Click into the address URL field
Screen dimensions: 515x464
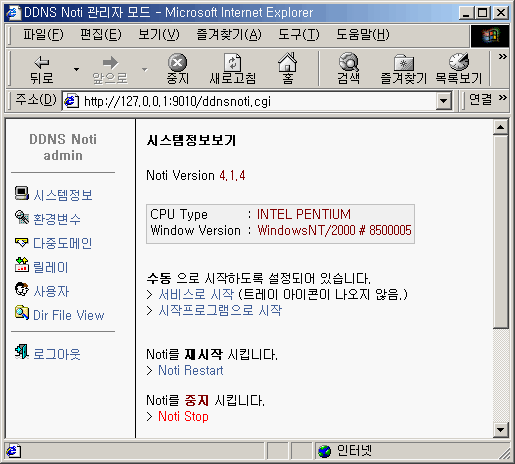(257, 101)
